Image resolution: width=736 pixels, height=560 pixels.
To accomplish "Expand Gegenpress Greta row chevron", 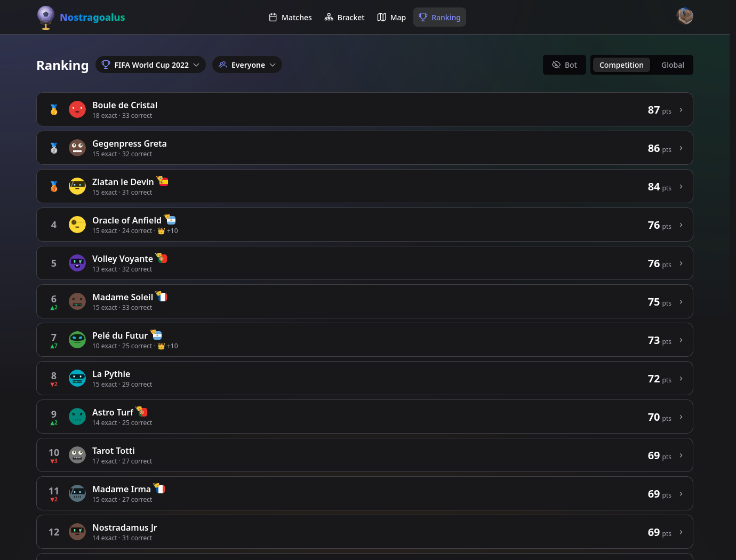I will point(681,148).
